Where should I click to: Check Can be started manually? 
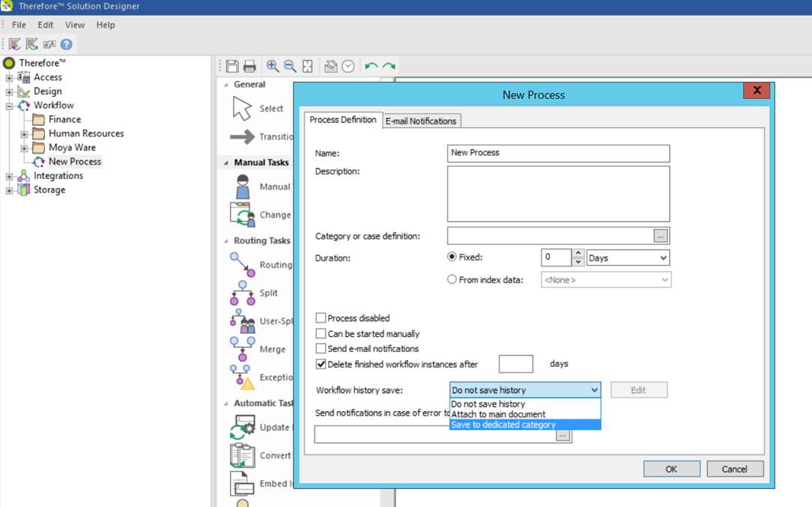[x=321, y=334]
